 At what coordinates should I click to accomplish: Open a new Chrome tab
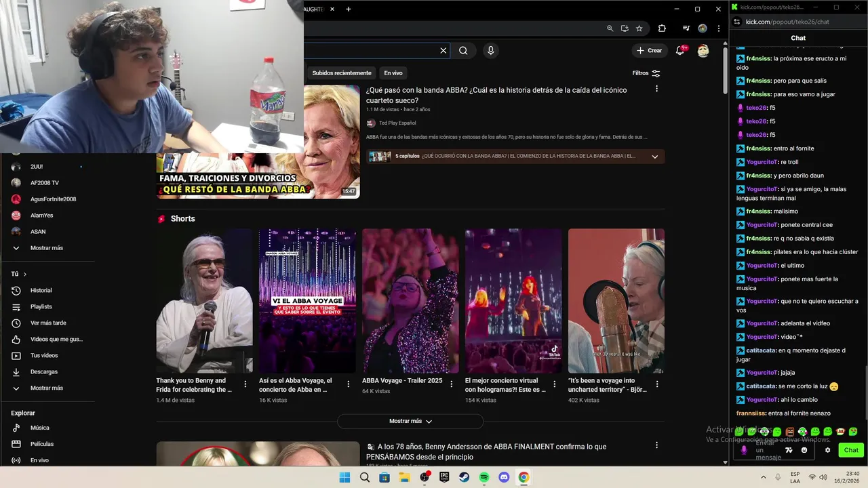click(x=349, y=9)
